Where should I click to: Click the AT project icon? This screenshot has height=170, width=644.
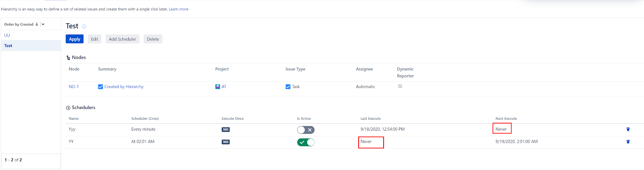(218, 87)
